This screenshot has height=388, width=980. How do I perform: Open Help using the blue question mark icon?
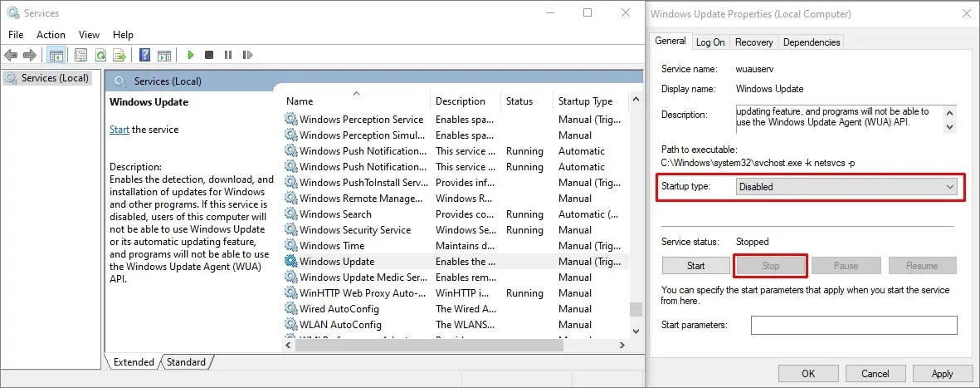(x=145, y=55)
